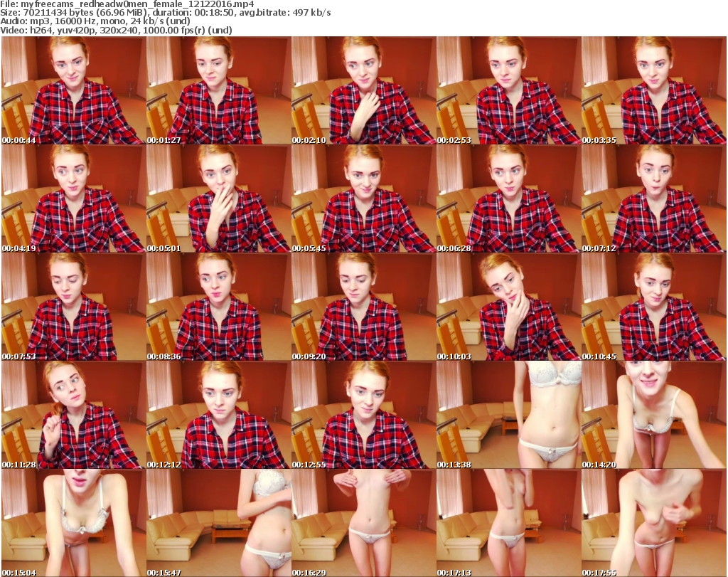The width and height of the screenshot is (728, 577).
Task: Pick the frame labeled 00:05:45
Action: pos(363,198)
